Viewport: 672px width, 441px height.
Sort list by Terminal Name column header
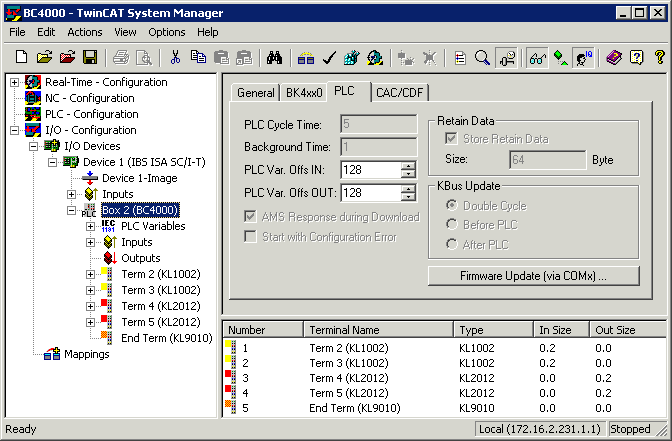(x=378, y=330)
